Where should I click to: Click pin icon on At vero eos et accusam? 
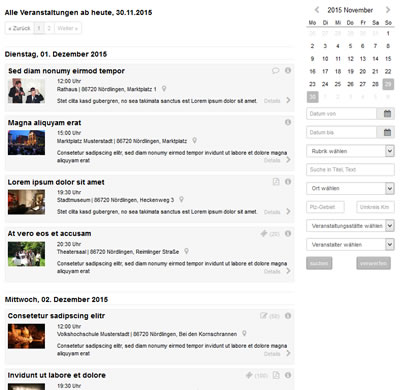264,234
